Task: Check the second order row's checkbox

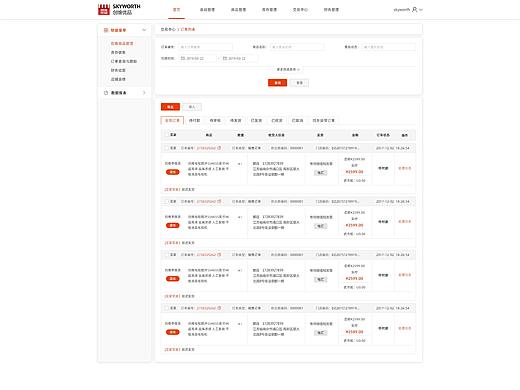Action: click(x=167, y=201)
